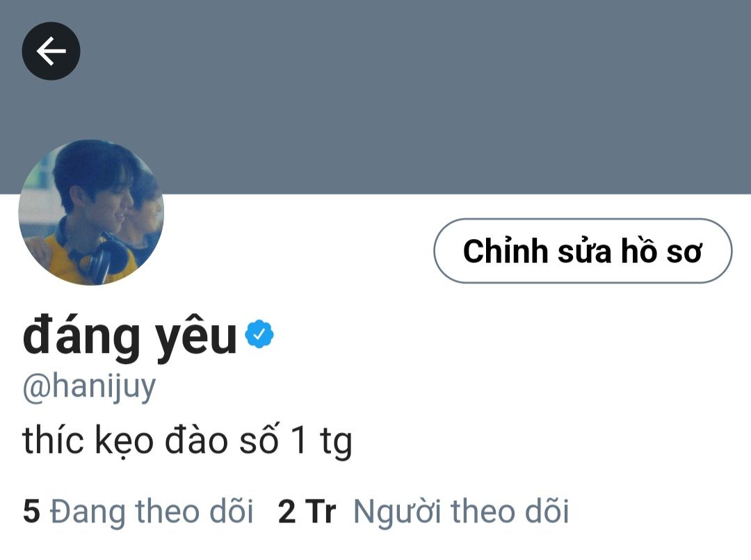The width and height of the screenshot is (751, 560).
Task: Select the display name đáng yêu
Action: point(130,336)
